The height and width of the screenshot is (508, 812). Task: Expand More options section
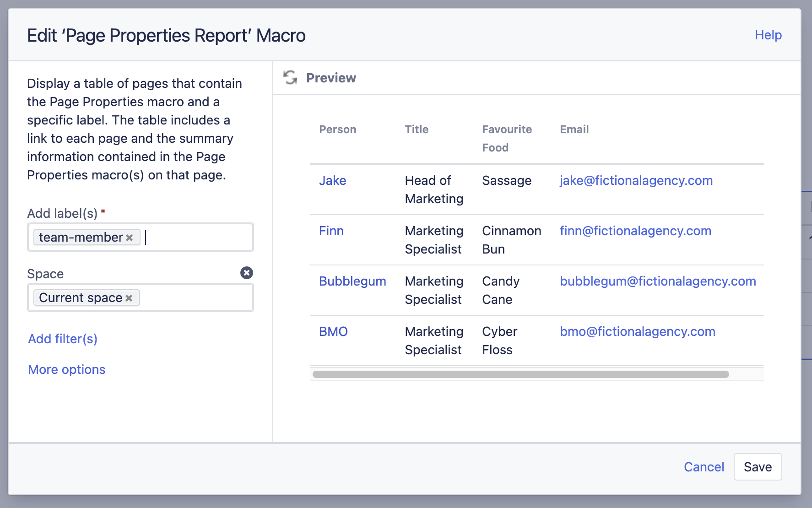[x=67, y=369]
